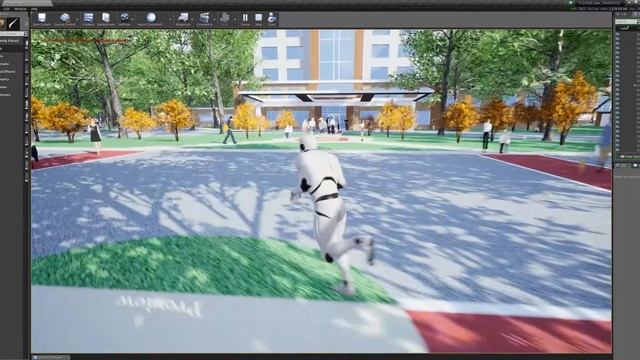This screenshot has height=360, width=640.
Task: Open the Marketplace toolbar icon
Action: pos(106,19)
